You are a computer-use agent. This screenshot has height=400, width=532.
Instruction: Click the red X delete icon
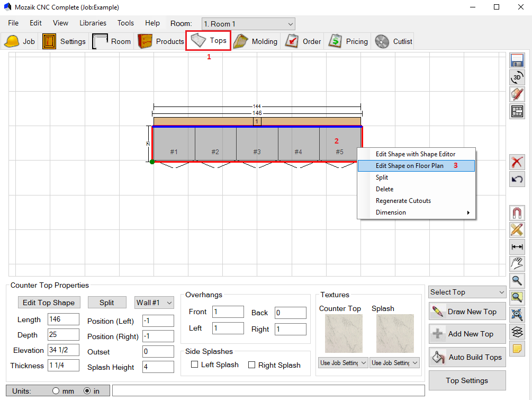pos(517,162)
